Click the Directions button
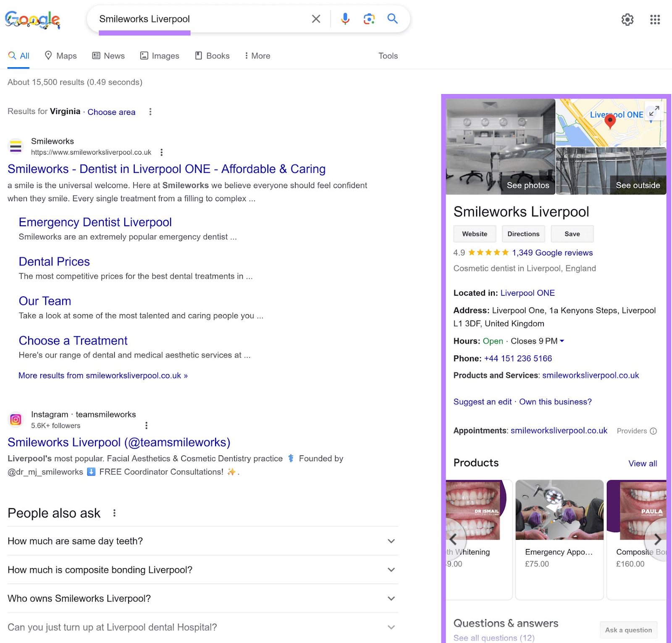Image resolution: width=672 pixels, height=643 pixels. tap(523, 234)
